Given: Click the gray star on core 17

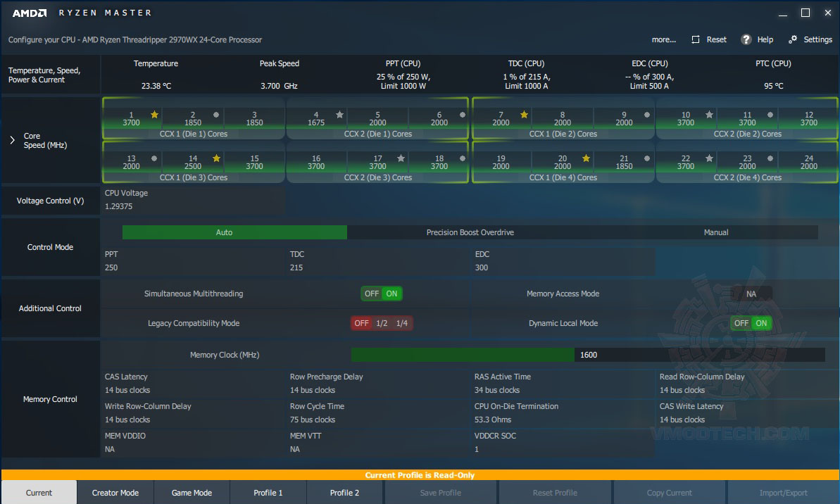Looking at the screenshot, I should (401, 158).
